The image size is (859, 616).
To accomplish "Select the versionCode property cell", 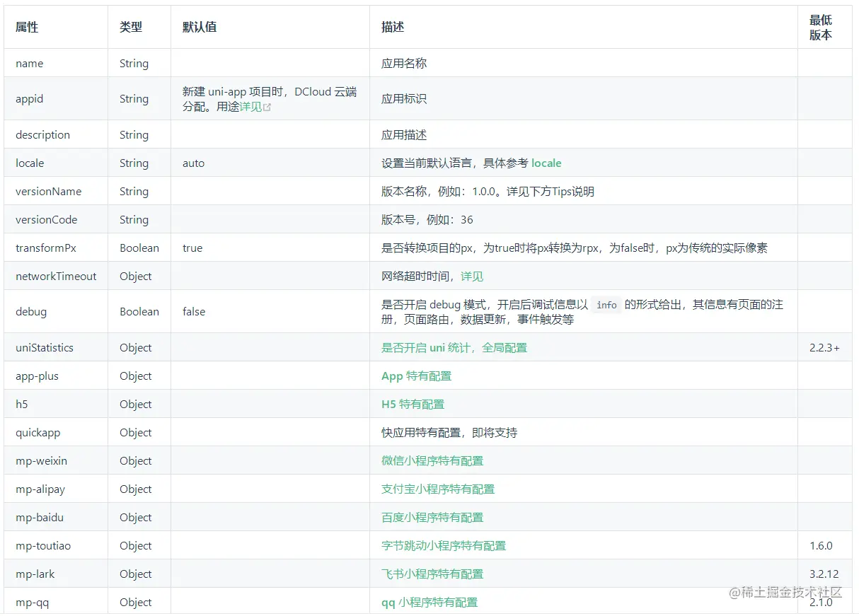I will (56, 219).
